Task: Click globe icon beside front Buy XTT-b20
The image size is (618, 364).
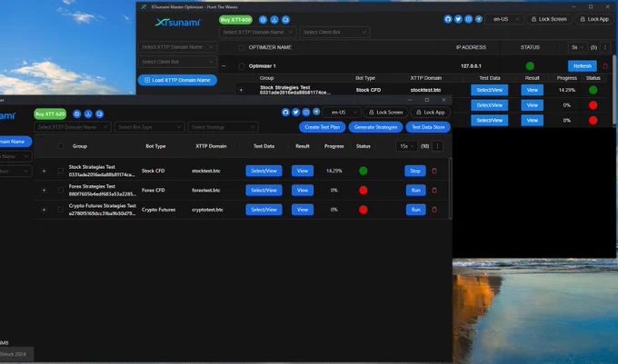Action: (x=77, y=113)
